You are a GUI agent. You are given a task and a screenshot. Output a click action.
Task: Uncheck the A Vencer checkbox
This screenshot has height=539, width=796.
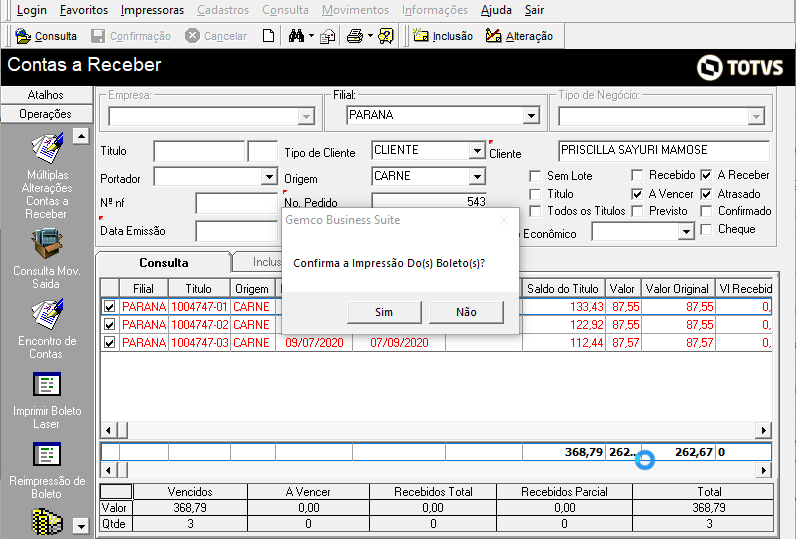(637, 194)
